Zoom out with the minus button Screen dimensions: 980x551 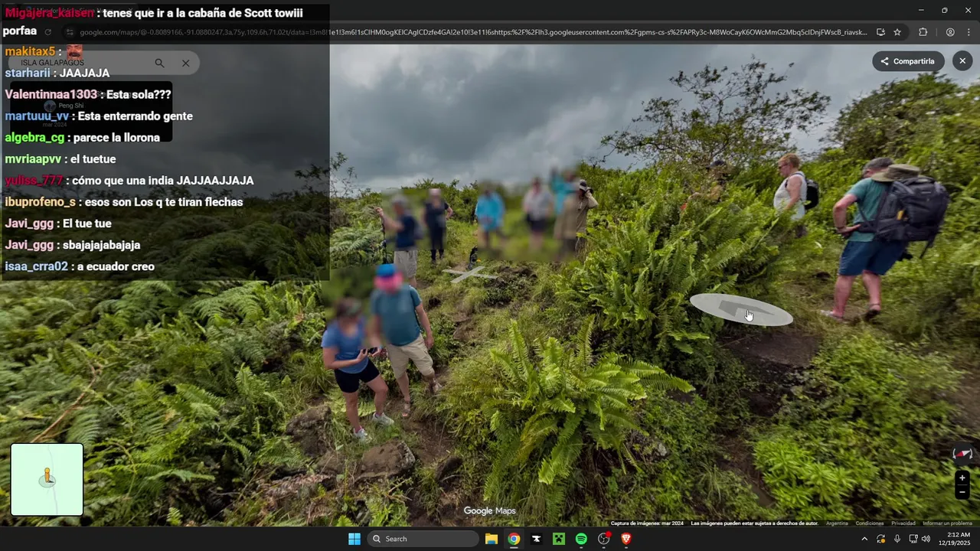[962, 492]
